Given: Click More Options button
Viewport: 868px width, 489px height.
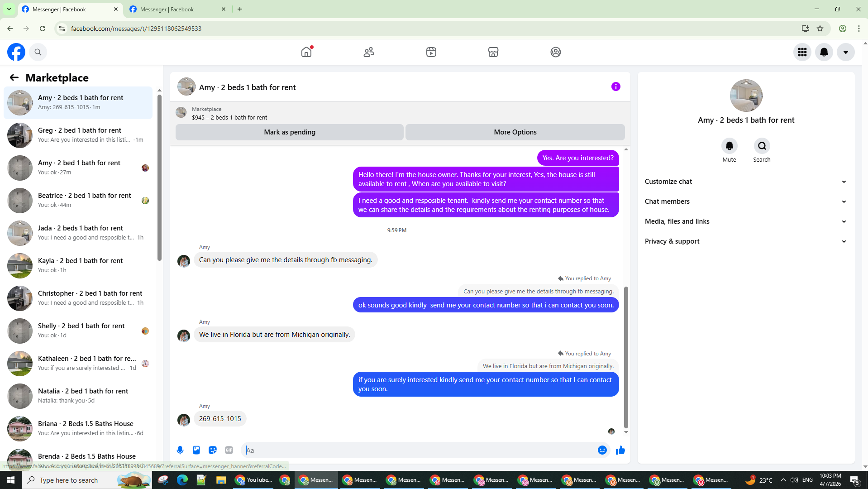Looking at the screenshot, I should [x=515, y=132].
